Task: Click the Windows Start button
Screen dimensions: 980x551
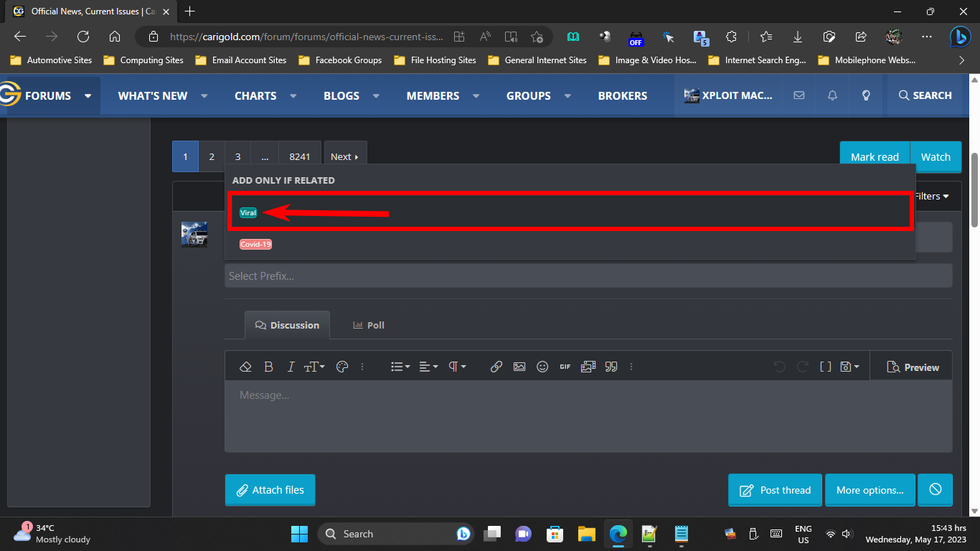Action: click(299, 534)
